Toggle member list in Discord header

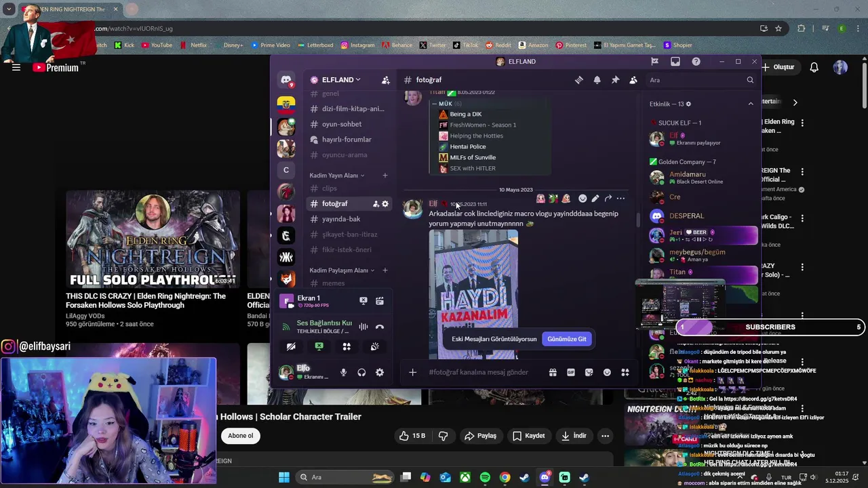pyautogui.click(x=633, y=80)
